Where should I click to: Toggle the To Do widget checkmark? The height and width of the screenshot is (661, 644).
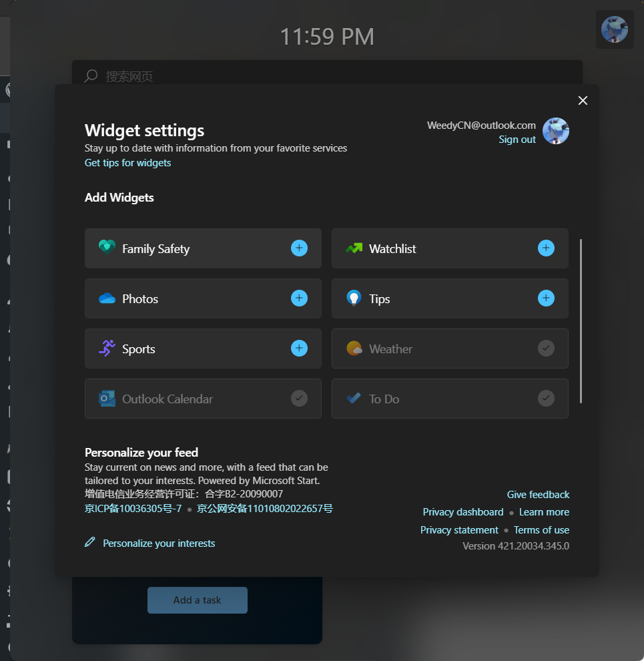pyautogui.click(x=546, y=399)
